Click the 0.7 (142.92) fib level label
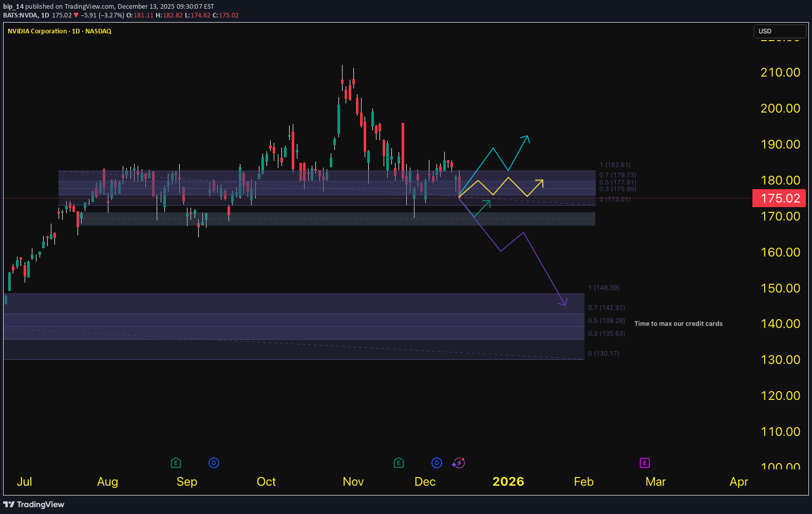812x514 pixels. click(x=607, y=308)
